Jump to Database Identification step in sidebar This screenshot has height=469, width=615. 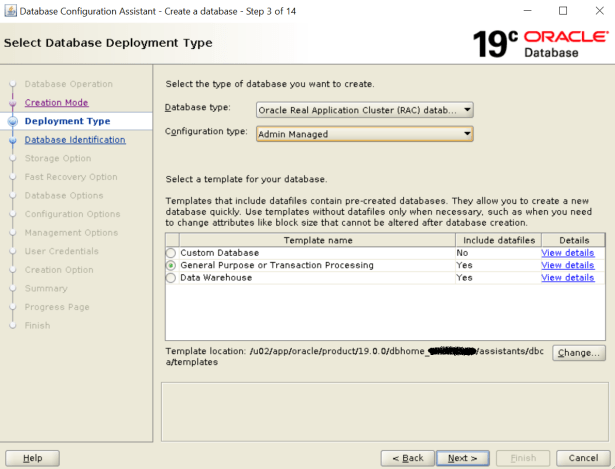[75, 140]
